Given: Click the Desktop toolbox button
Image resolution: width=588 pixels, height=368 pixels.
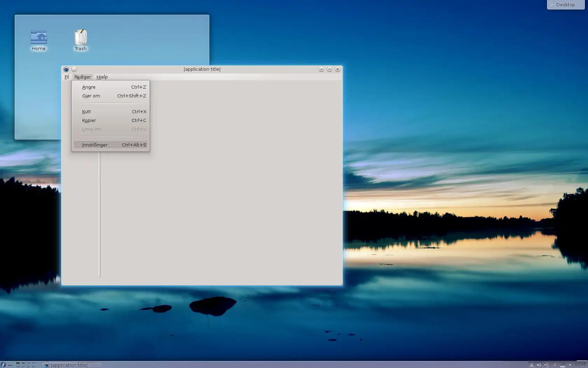Looking at the screenshot, I should 566,5.
